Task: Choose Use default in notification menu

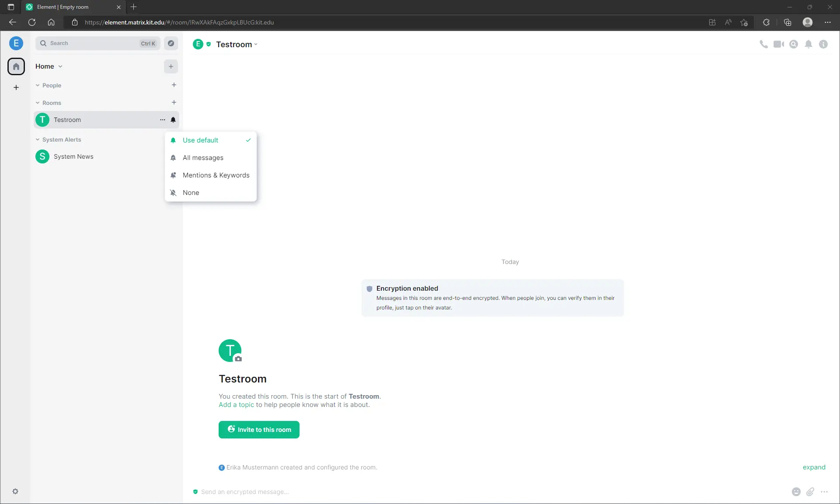Action: [x=201, y=140]
